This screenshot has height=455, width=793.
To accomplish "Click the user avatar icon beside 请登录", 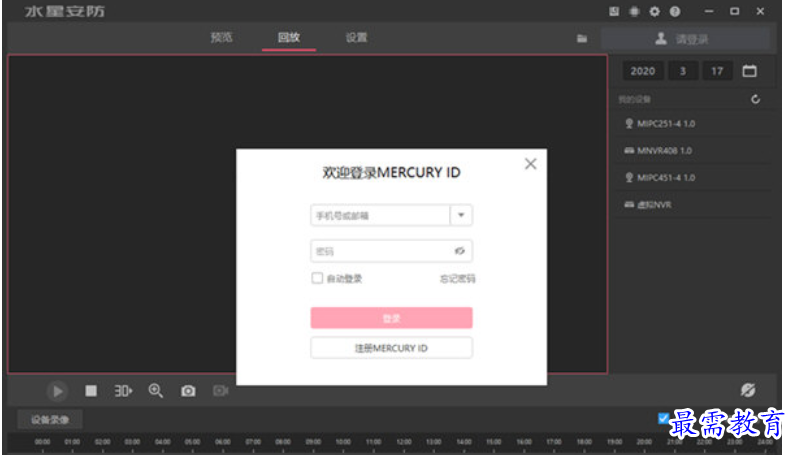I will [x=660, y=38].
